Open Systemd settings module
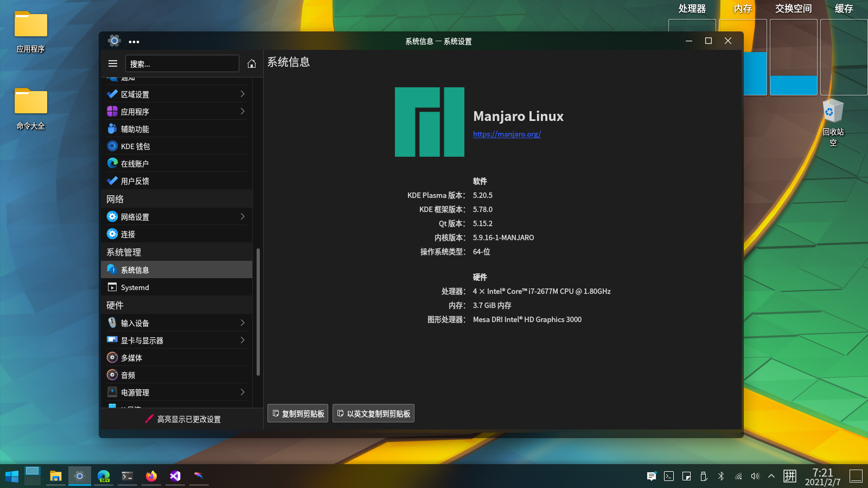 pos(135,287)
